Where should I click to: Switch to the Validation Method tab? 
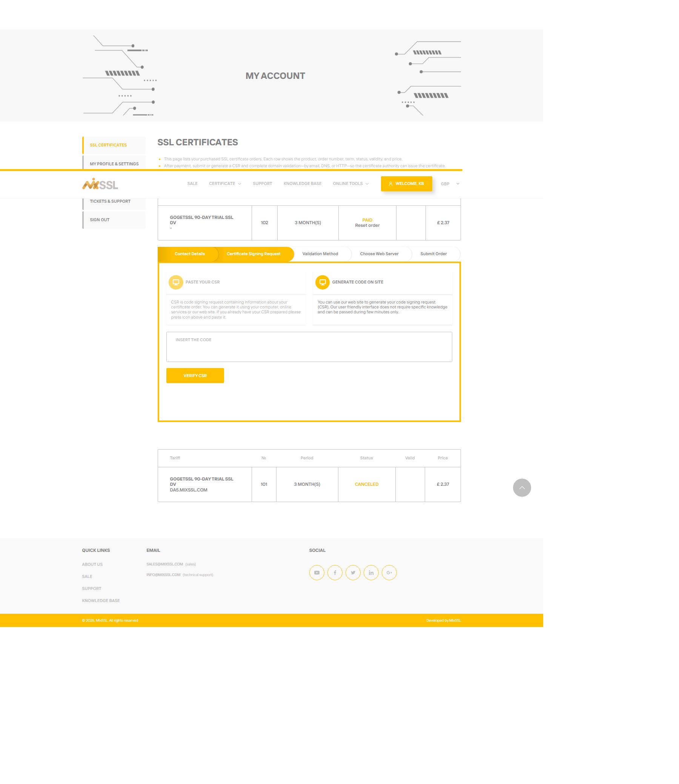(320, 254)
